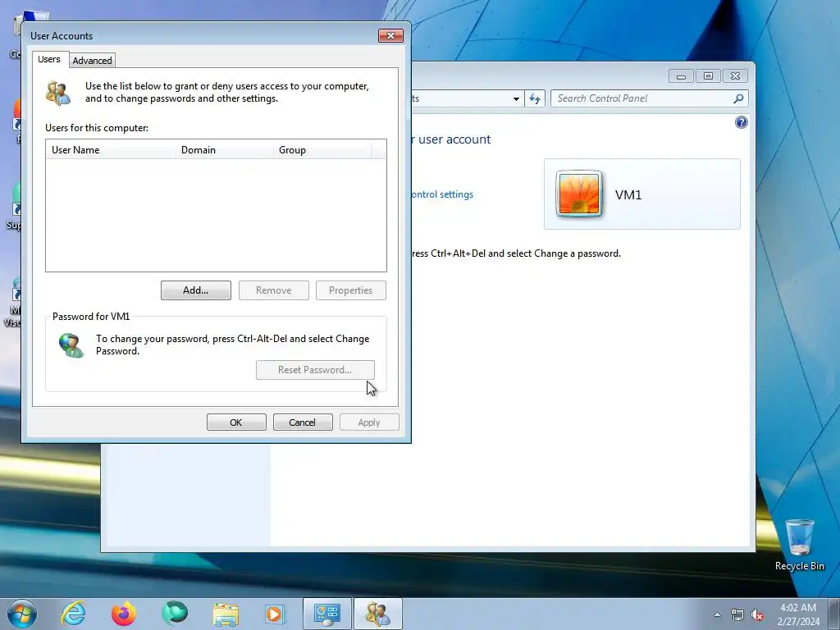Image resolution: width=840 pixels, height=630 pixels.
Task: Click the muted volume tray icon
Action: (757, 614)
